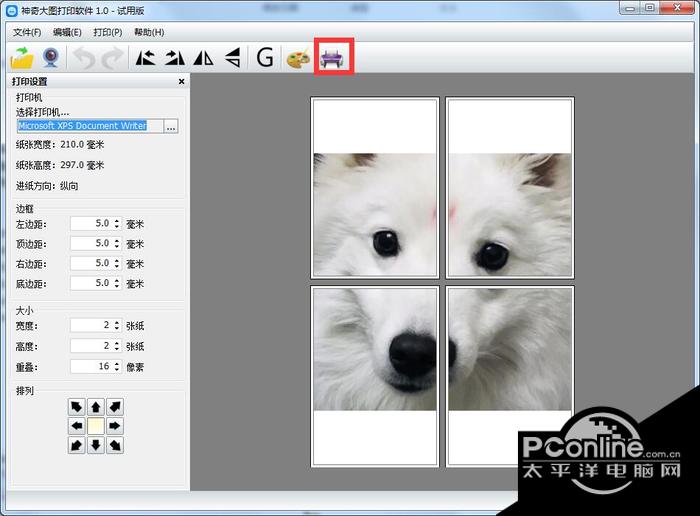This screenshot has width=700, height=516.
Task: Click the 重叠 pixel value field
Action: click(x=91, y=366)
